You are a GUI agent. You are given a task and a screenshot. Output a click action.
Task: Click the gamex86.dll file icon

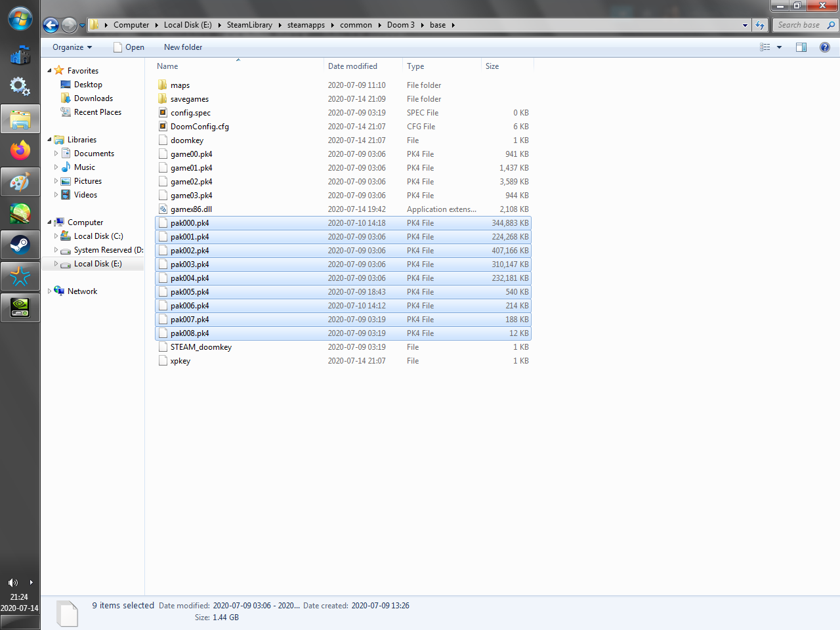(163, 209)
